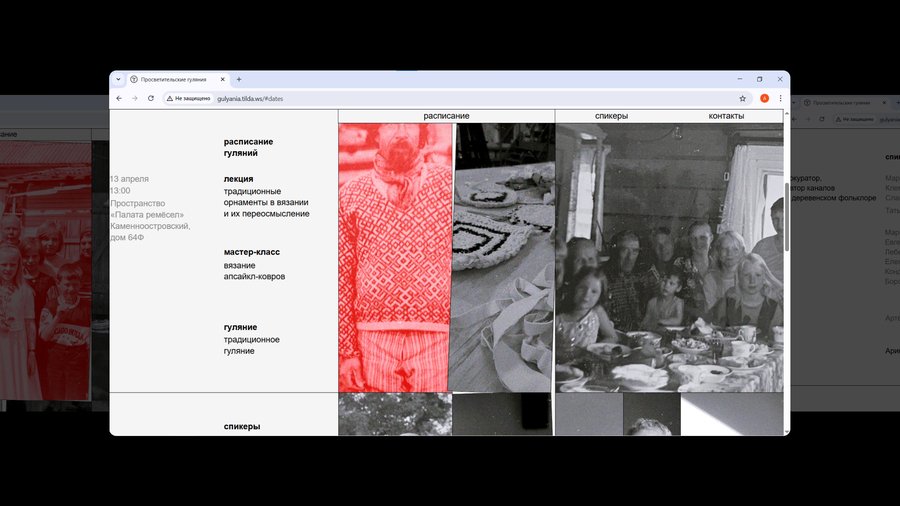Open the расписание navigation item
900x506 pixels.
pos(447,116)
